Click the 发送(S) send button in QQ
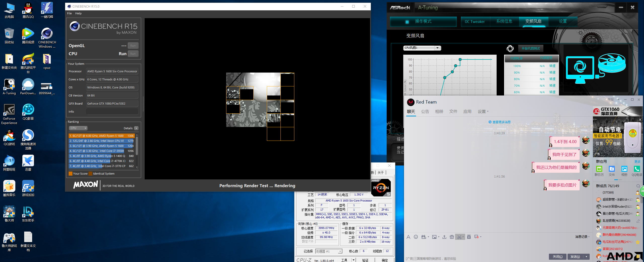The height and width of the screenshot is (262, 644). point(575,256)
